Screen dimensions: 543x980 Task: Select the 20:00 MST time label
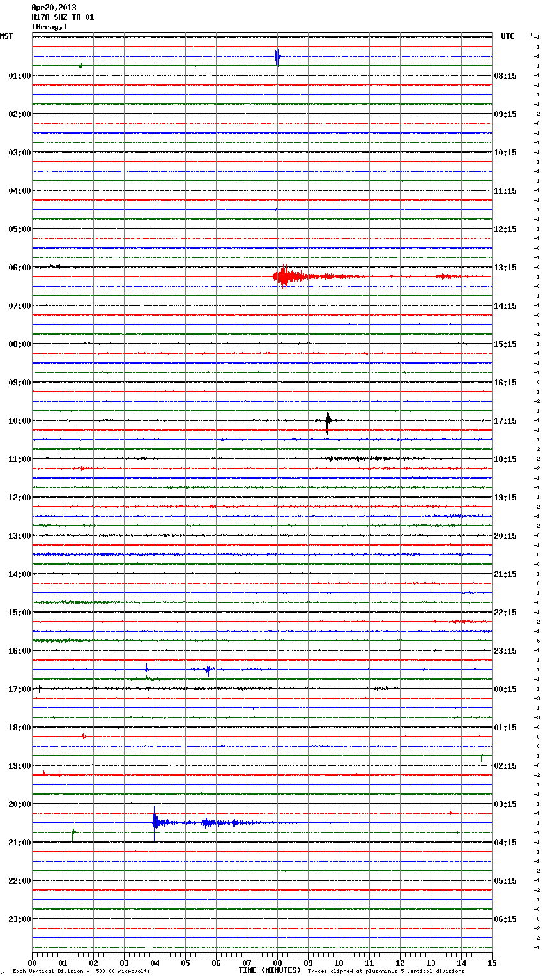point(20,804)
